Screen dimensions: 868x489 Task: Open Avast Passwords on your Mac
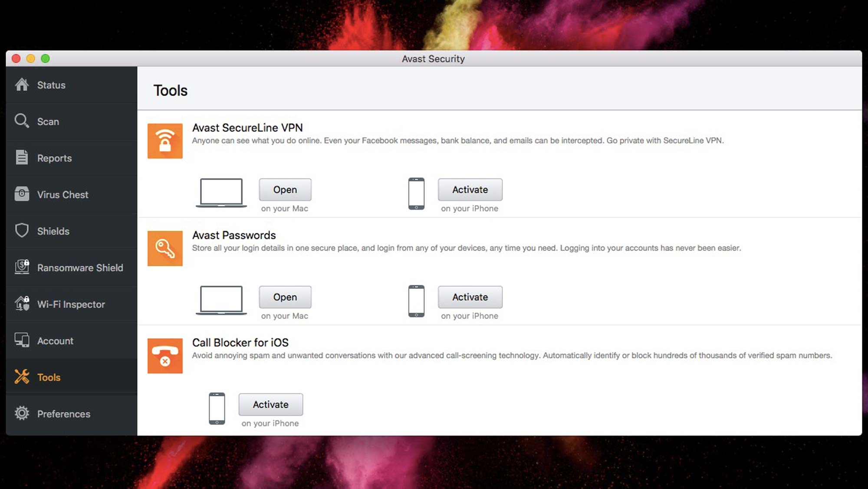coord(285,297)
